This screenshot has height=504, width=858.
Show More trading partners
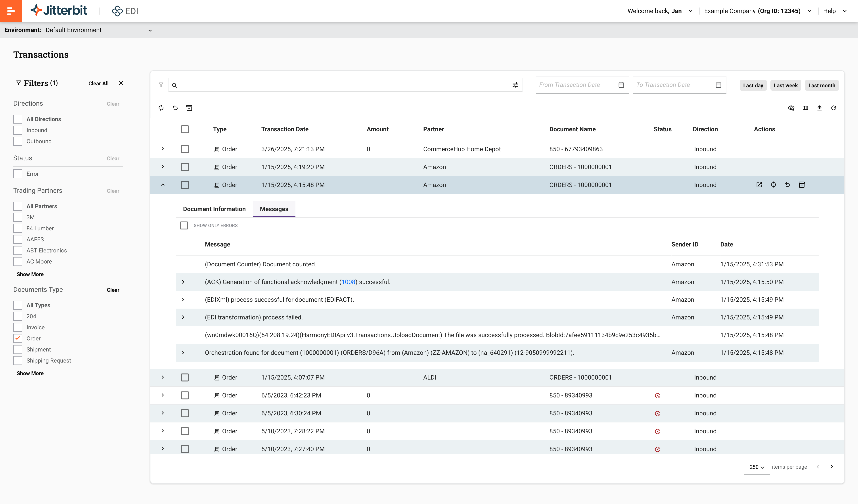30,274
